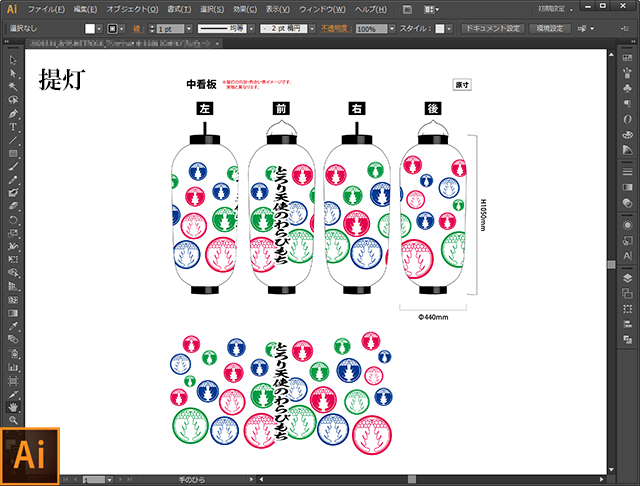Viewport: 640px width, 486px height.
Task: Open the Brushes panel icon
Action: tap(627, 73)
